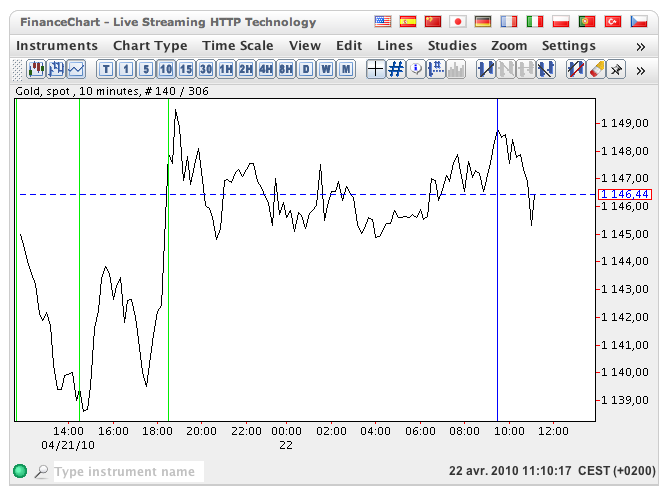Viewport: 662px width, 488px height.
Task: Choose the line chart type icon
Action: [75, 69]
